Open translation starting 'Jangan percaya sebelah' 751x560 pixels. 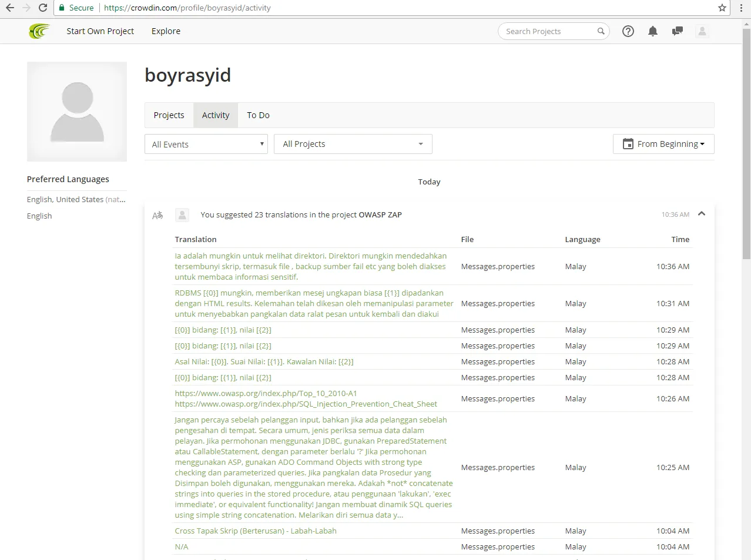[314, 467]
